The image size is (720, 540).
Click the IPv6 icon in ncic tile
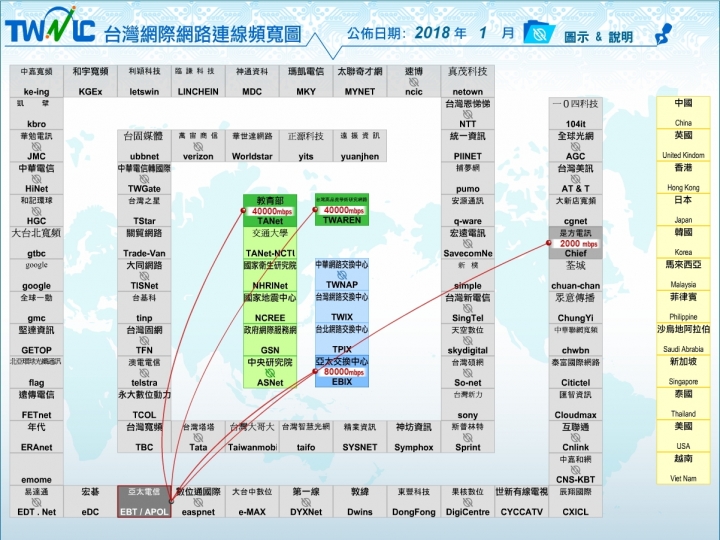(414, 82)
